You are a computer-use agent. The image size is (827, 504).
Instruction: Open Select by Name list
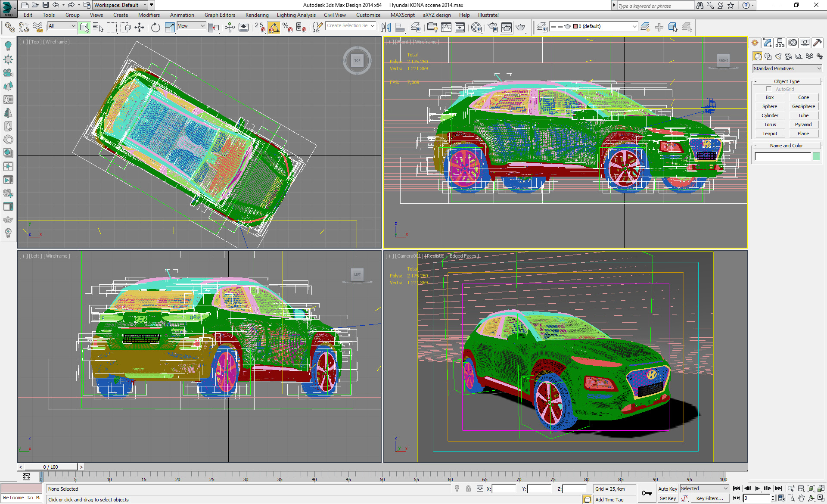[98, 28]
